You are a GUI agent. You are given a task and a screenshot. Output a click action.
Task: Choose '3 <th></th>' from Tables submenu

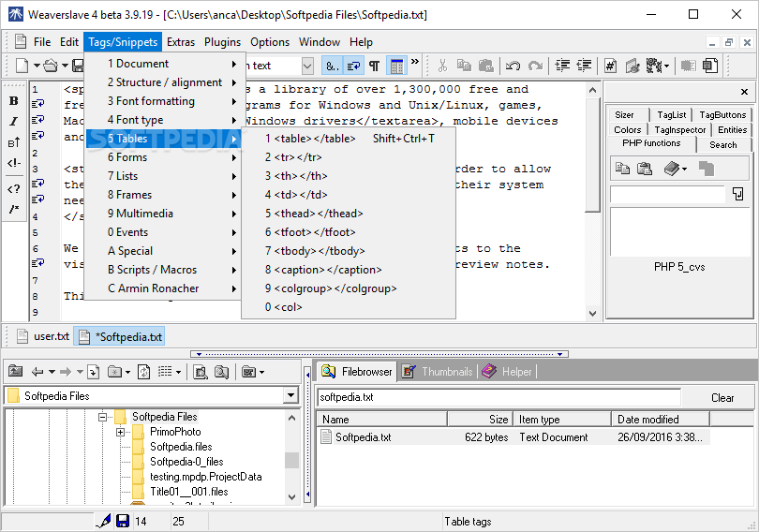tap(349, 175)
